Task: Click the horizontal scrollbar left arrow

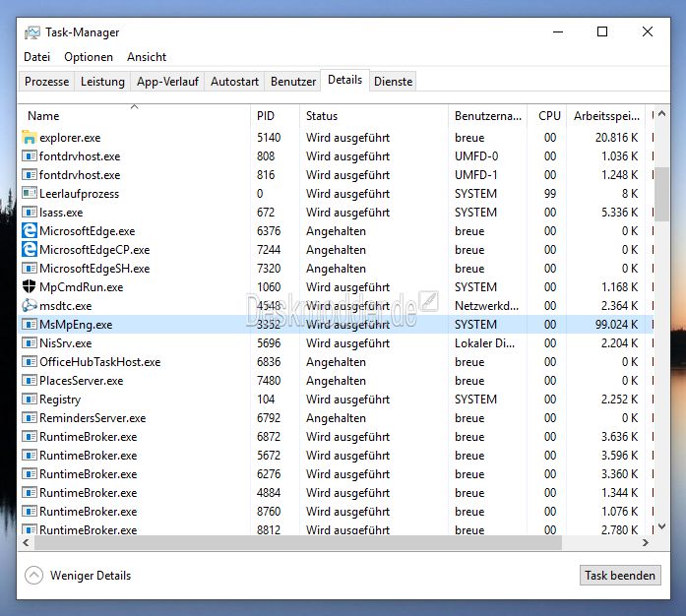Action: (27, 543)
